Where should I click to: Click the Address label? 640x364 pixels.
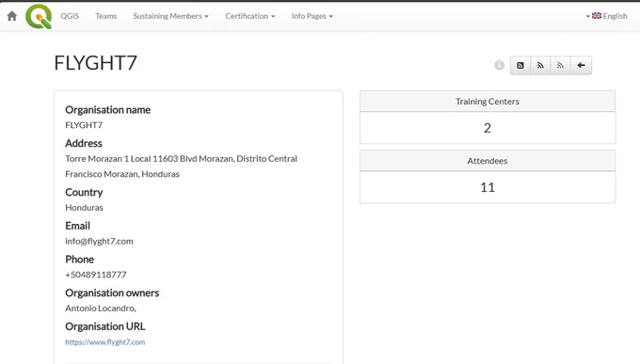[84, 143]
